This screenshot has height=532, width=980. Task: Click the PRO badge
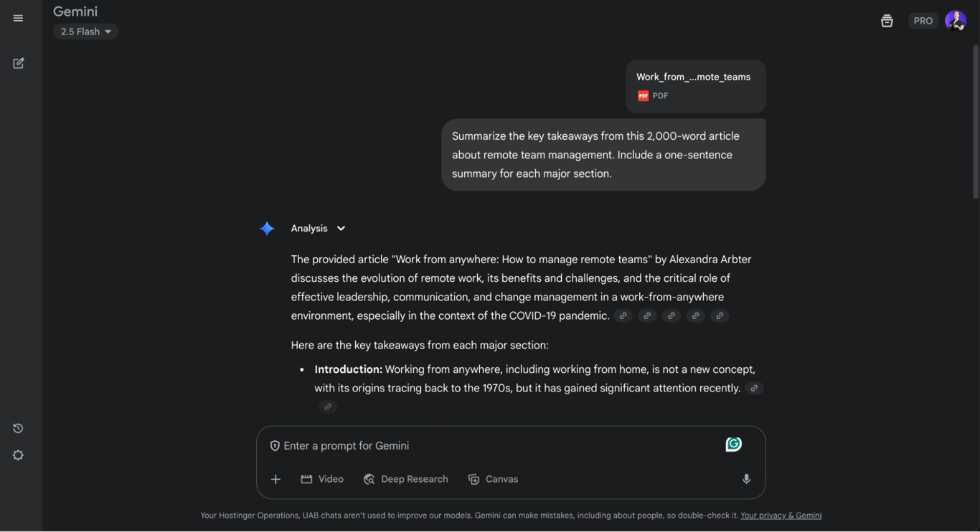[x=923, y=21]
